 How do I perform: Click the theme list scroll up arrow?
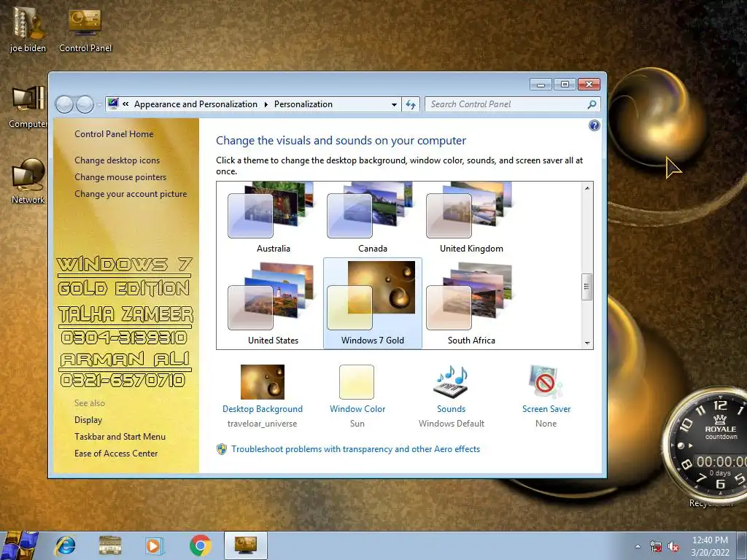[587, 188]
